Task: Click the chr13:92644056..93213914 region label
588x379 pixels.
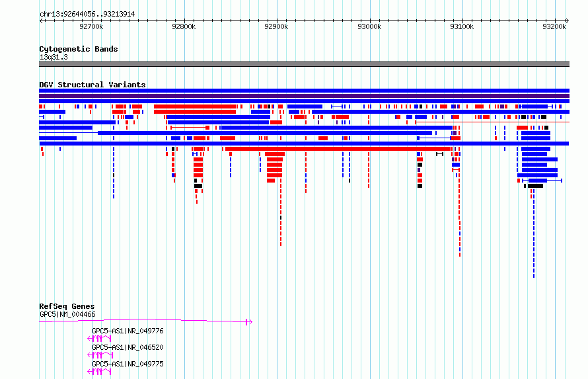Action: pyautogui.click(x=87, y=14)
